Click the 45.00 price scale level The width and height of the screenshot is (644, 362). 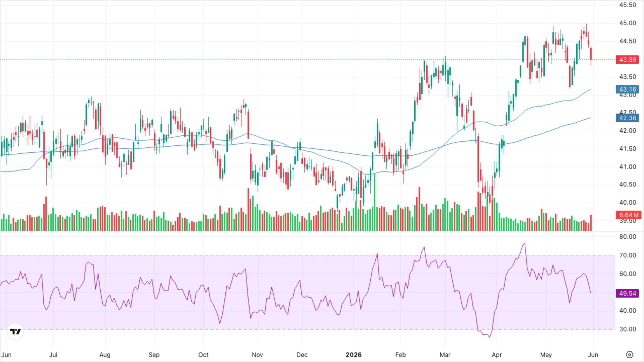click(x=627, y=23)
